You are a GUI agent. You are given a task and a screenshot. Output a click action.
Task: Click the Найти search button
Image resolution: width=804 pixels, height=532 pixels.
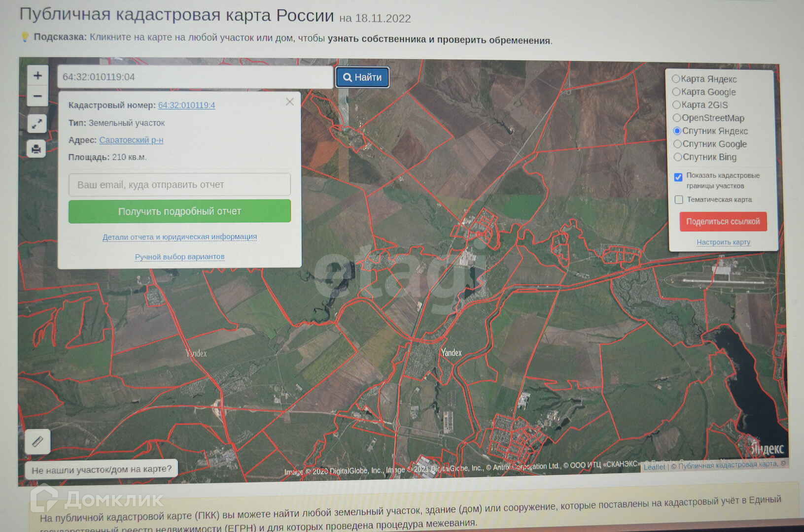362,77
